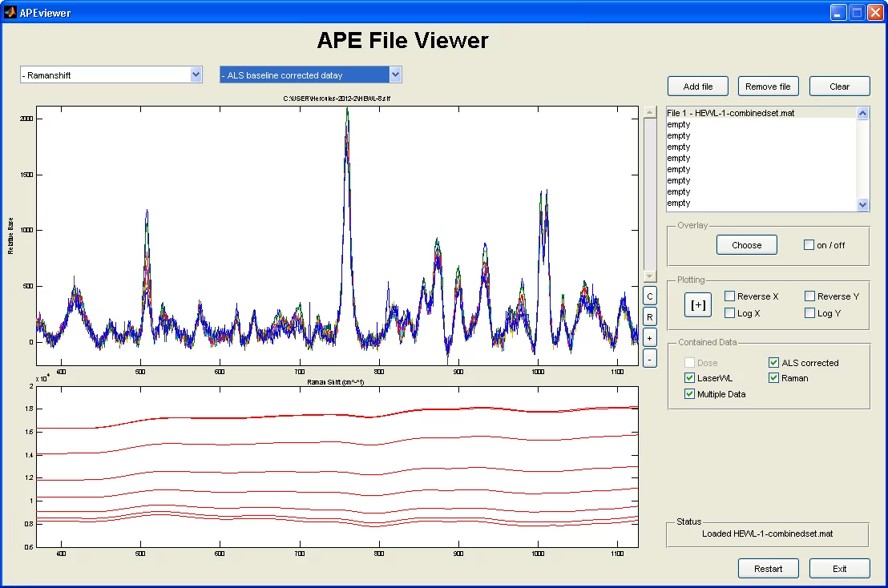Click the Remove file button

(x=768, y=87)
